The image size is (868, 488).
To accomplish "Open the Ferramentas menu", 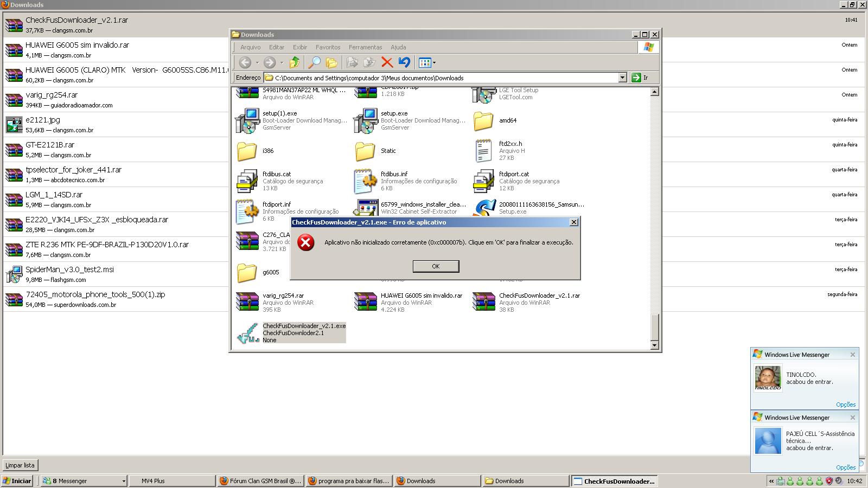I will coord(365,47).
